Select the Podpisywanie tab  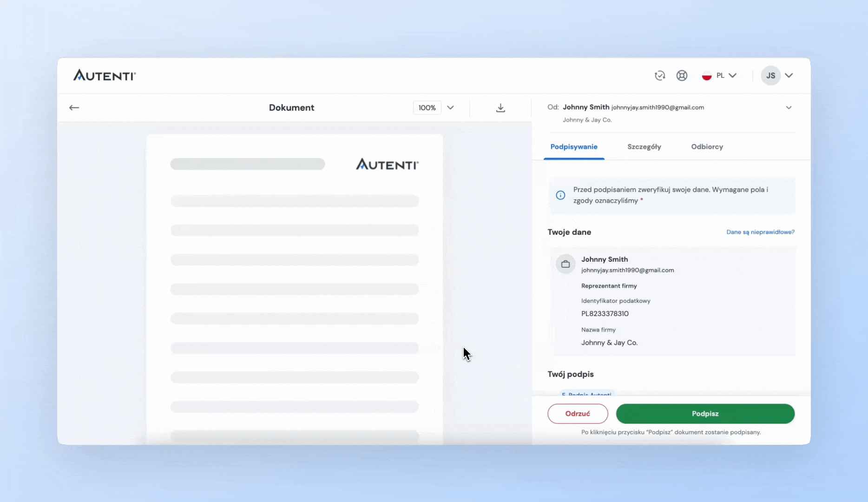click(x=574, y=147)
